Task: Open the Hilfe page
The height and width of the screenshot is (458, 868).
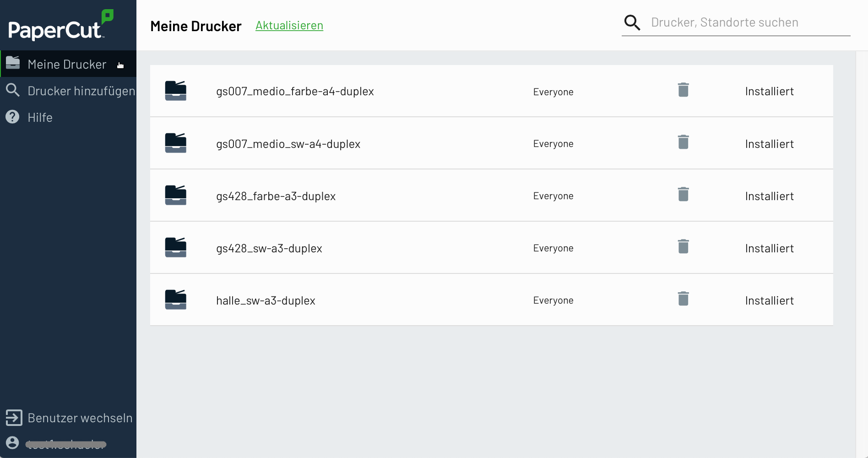Action: tap(40, 117)
